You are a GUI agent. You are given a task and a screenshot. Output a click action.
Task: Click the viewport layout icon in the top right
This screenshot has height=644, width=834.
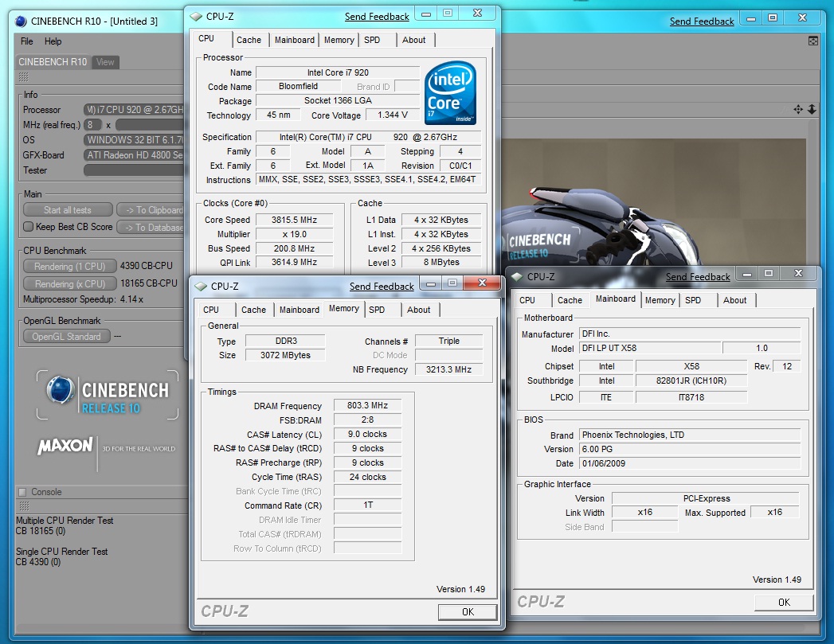pos(813,41)
